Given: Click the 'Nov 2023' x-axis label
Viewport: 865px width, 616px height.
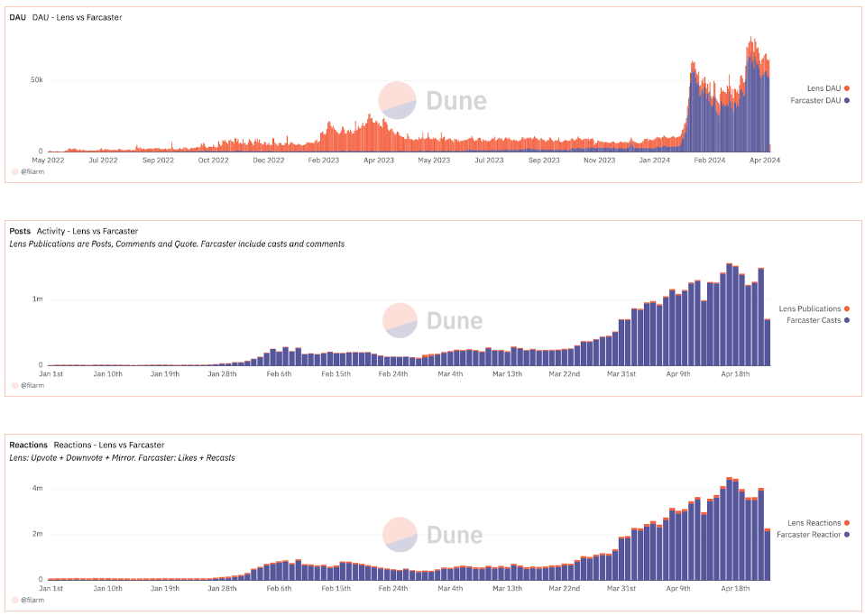Looking at the screenshot, I should click(x=599, y=160).
